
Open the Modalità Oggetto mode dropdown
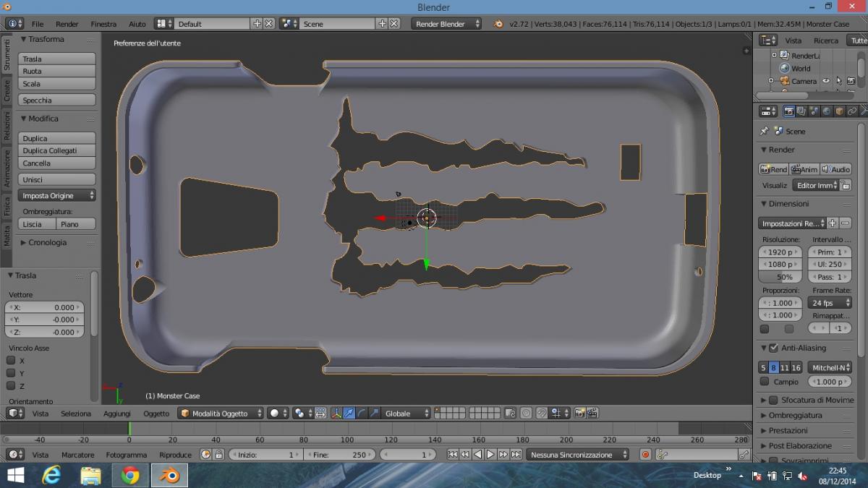point(221,414)
